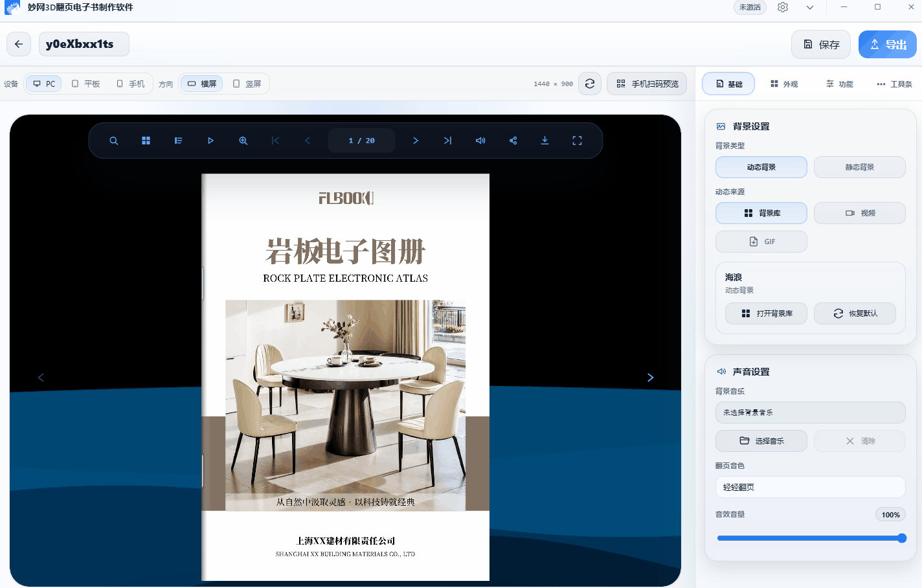Flip back with left-edge arrow on canvas
Viewport: 922px width, 588px height.
pos(41,378)
